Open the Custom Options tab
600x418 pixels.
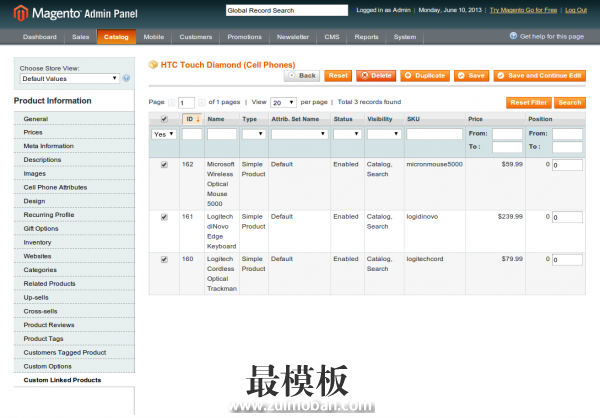[74, 366]
